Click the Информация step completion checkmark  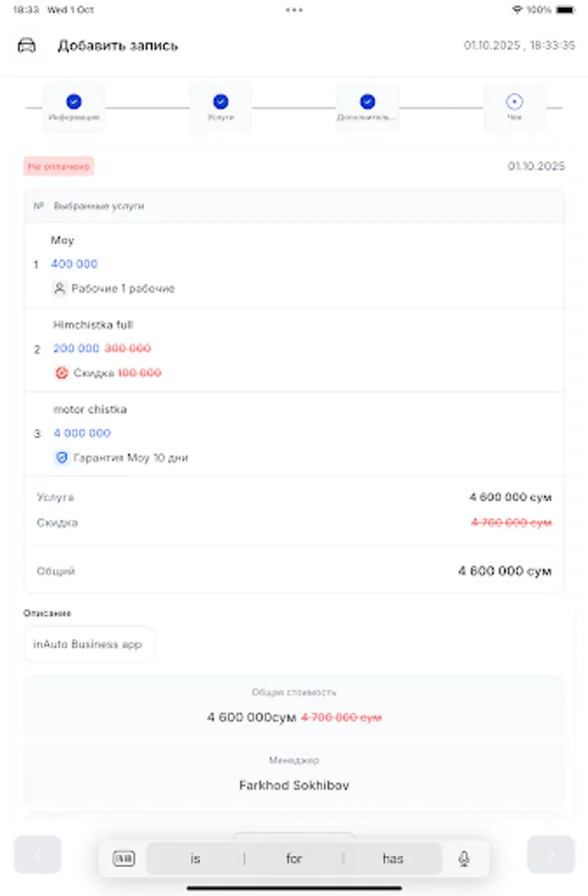(x=74, y=100)
